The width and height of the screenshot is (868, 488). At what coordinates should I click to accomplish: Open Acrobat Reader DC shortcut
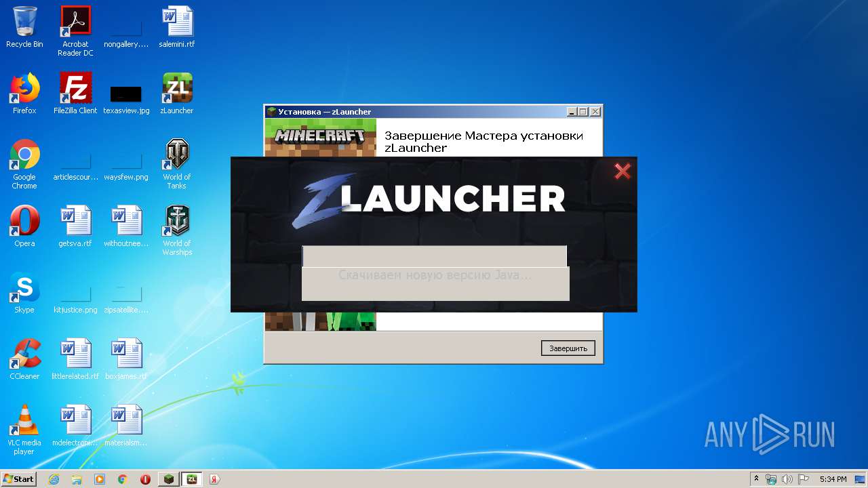click(75, 31)
